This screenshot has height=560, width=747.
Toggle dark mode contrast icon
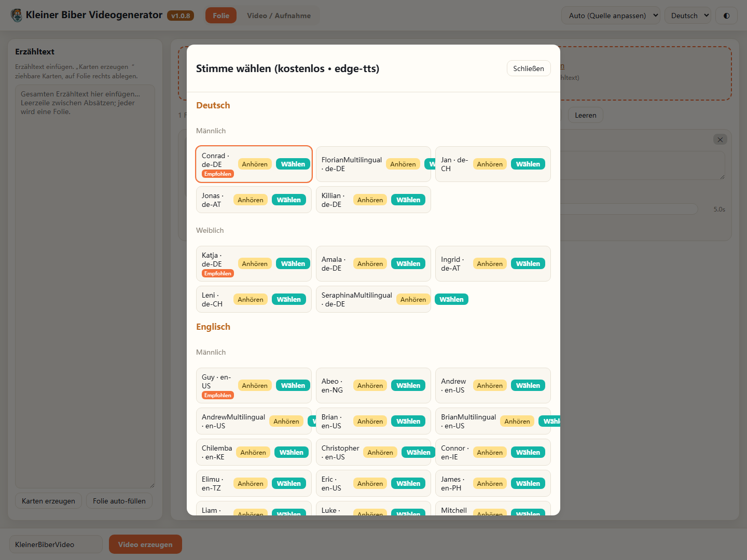click(x=726, y=16)
